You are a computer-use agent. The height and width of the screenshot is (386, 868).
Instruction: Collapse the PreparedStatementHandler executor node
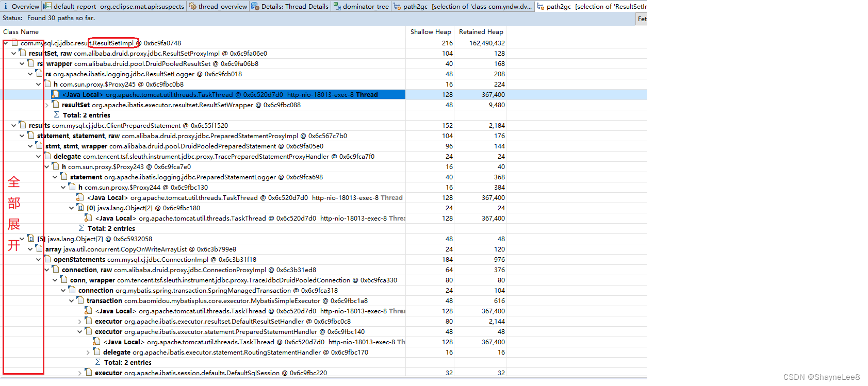80,331
